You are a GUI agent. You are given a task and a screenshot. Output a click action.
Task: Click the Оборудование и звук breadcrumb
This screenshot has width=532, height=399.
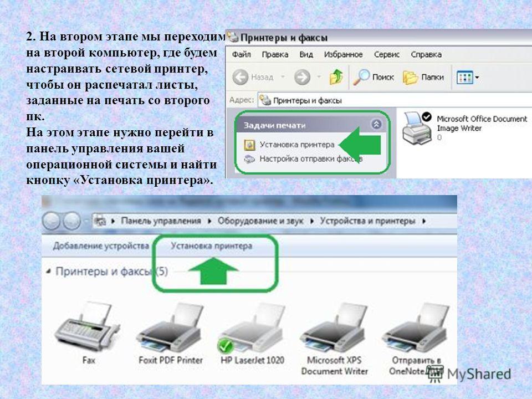click(x=260, y=221)
